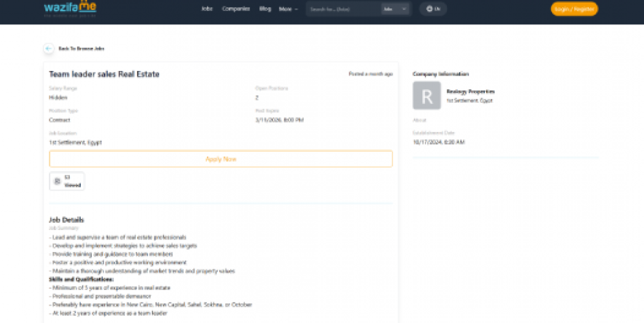
Task: Open Realogy Properties company link
Action: (471, 92)
